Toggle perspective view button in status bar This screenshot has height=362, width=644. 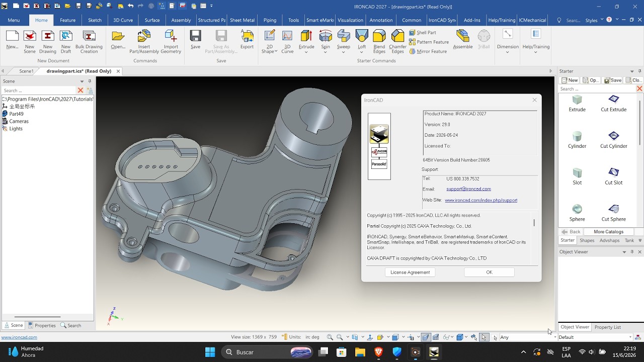pyautogui.click(x=426, y=337)
